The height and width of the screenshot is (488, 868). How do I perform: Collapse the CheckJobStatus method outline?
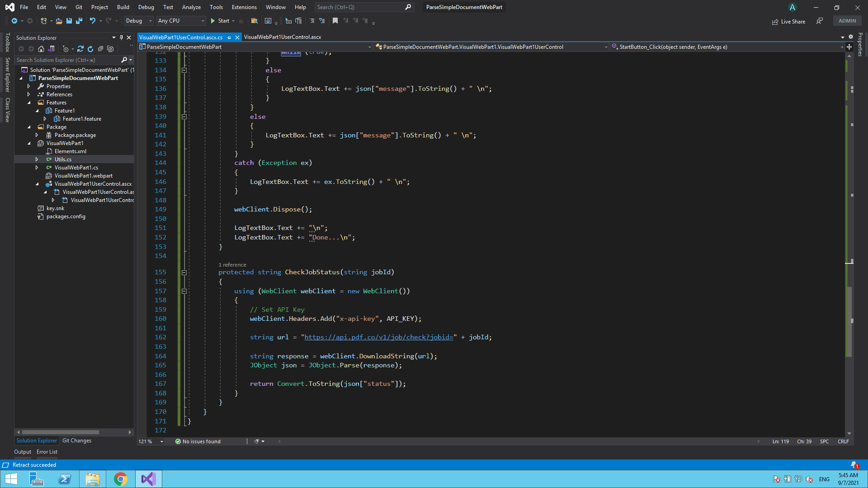click(184, 272)
